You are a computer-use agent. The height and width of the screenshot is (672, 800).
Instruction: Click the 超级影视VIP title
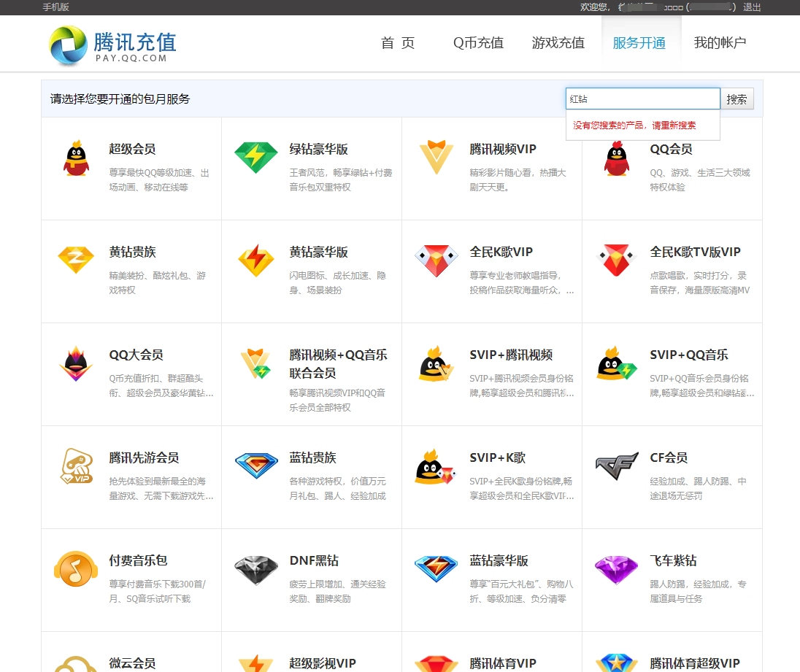[323, 663]
